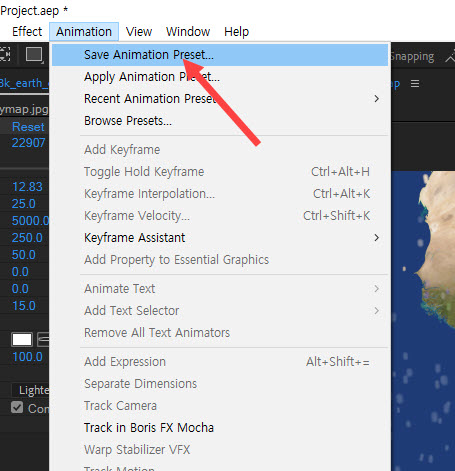Choose Browse Presets...
This screenshot has width=455, height=471.
[x=220, y=121]
